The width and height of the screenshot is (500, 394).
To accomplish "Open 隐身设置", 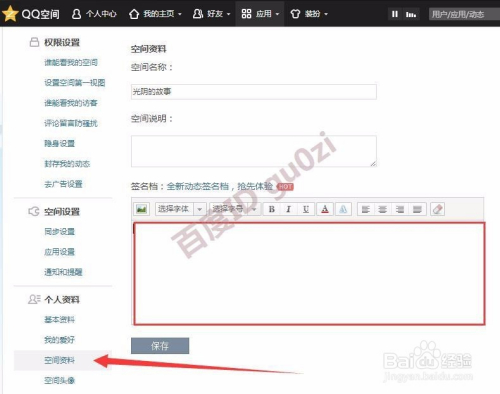I will 59,143.
